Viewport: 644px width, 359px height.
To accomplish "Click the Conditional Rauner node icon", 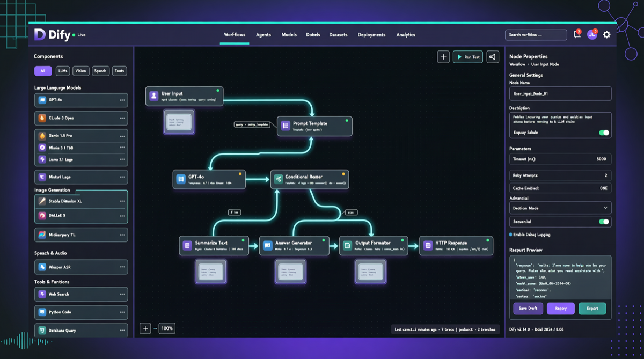I will [x=278, y=179].
